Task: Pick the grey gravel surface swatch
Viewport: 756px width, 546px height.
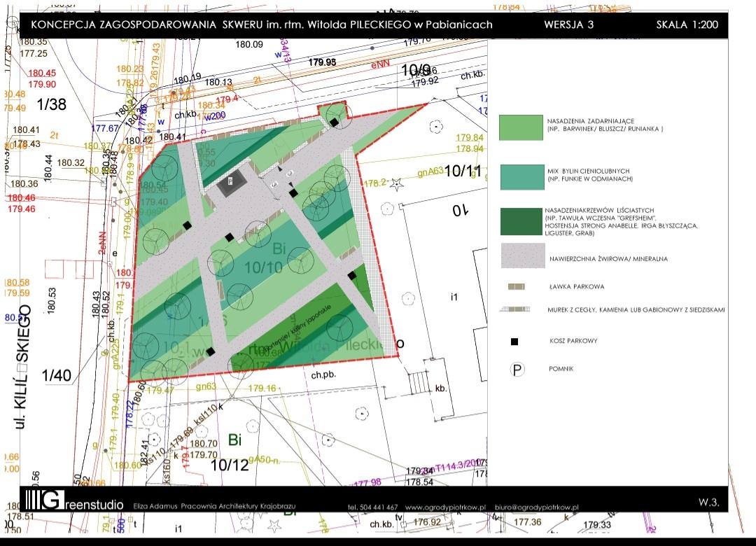Action: (x=522, y=256)
